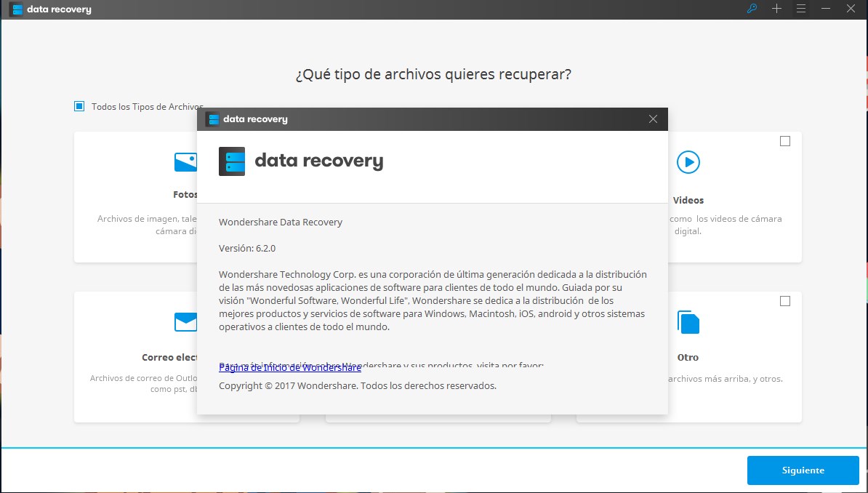Select the Fotos image icon
The image size is (868, 493).
(x=187, y=161)
